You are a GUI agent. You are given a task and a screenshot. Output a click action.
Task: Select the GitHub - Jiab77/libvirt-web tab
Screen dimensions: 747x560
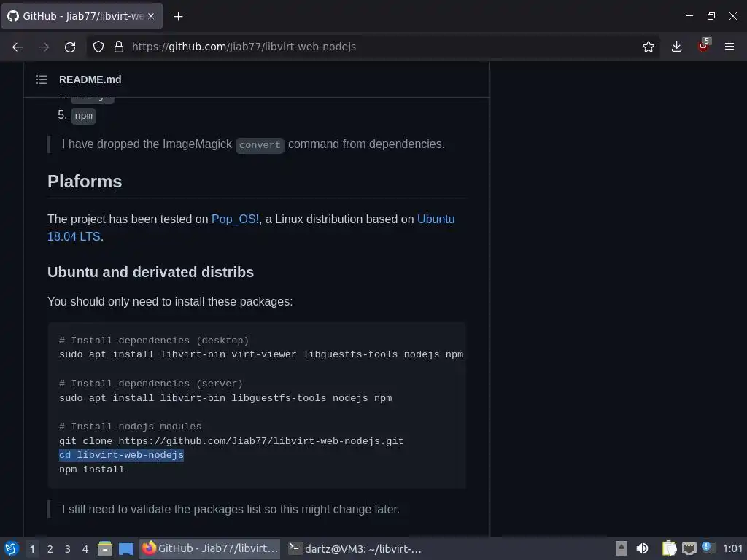[x=82, y=16]
